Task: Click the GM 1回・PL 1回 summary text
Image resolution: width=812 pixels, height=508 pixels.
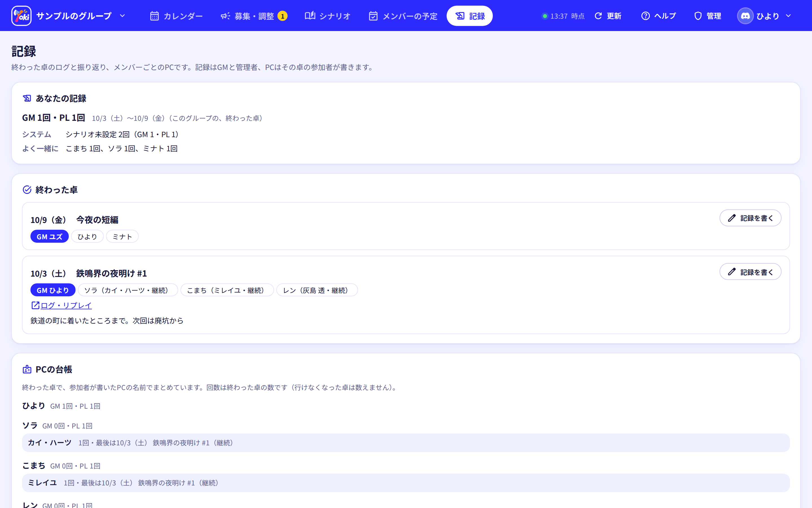Action: [x=54, y=118]
